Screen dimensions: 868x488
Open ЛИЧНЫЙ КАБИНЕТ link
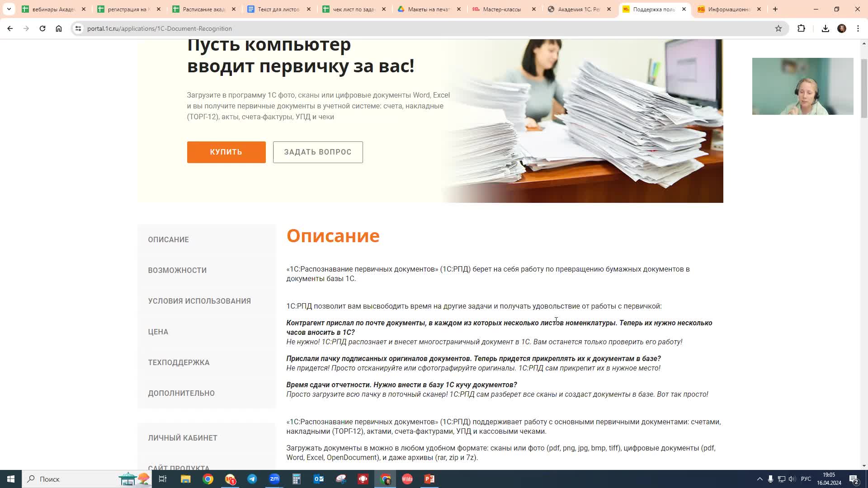click(x=183, y=438)
